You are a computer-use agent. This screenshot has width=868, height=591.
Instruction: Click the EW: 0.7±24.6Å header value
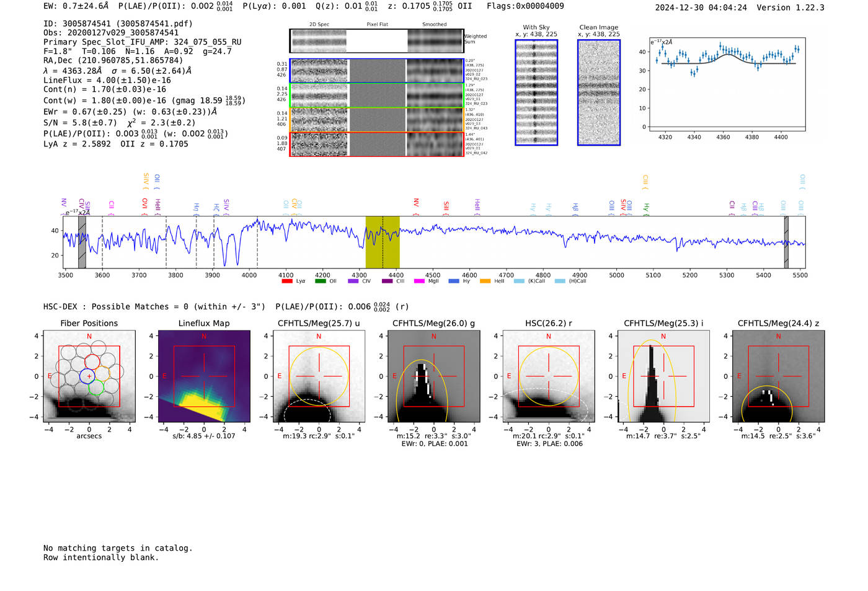click(76, 6)
